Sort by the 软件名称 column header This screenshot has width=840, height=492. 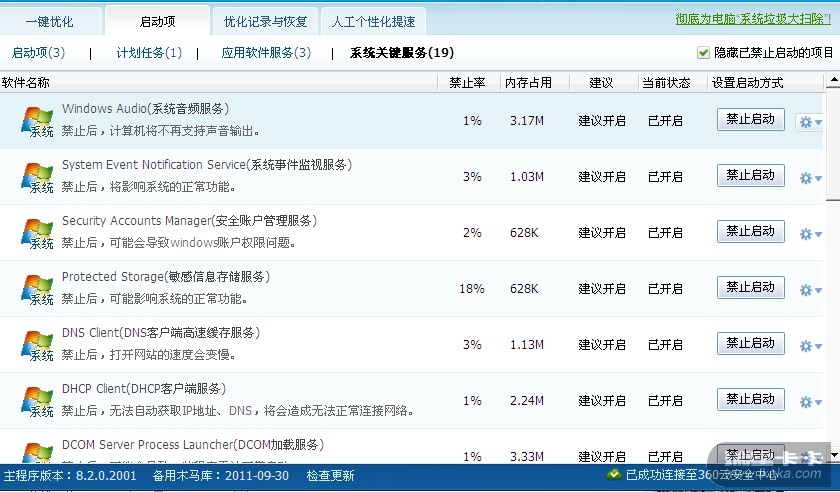click(x=219, y=83)
